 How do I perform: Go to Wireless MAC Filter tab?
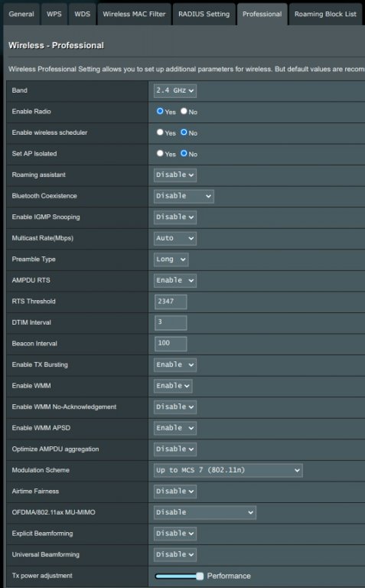pos(134,15)
